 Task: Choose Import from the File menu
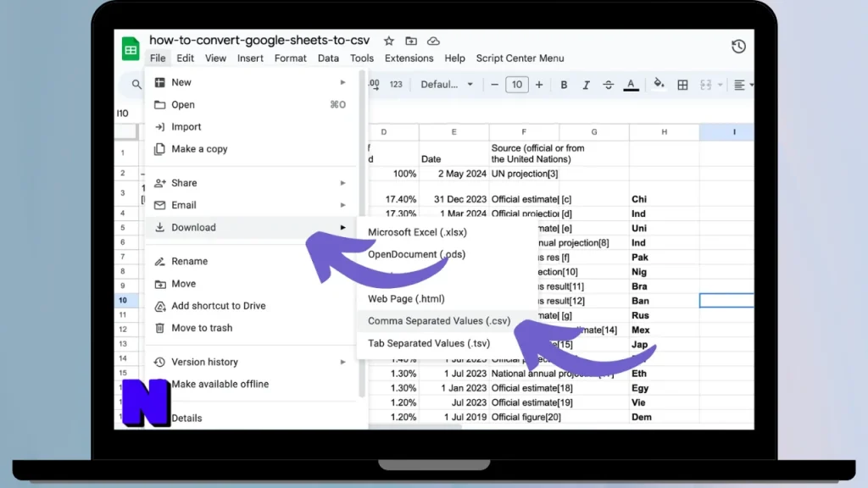(251, 127)
